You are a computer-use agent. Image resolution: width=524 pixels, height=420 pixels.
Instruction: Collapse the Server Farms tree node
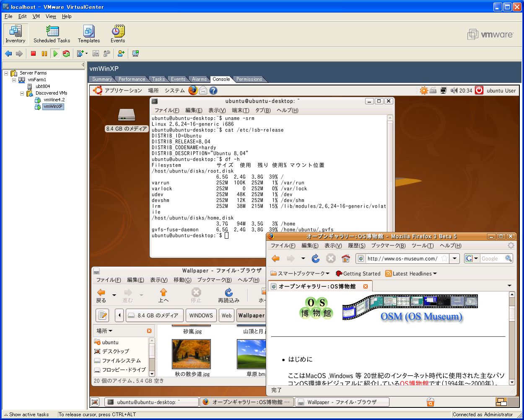point(6,73)
